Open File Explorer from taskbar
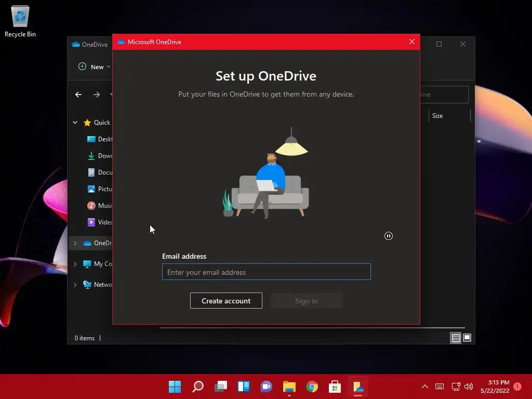Image resolution: width=532 pixels, height=399 pixels. 289,387
